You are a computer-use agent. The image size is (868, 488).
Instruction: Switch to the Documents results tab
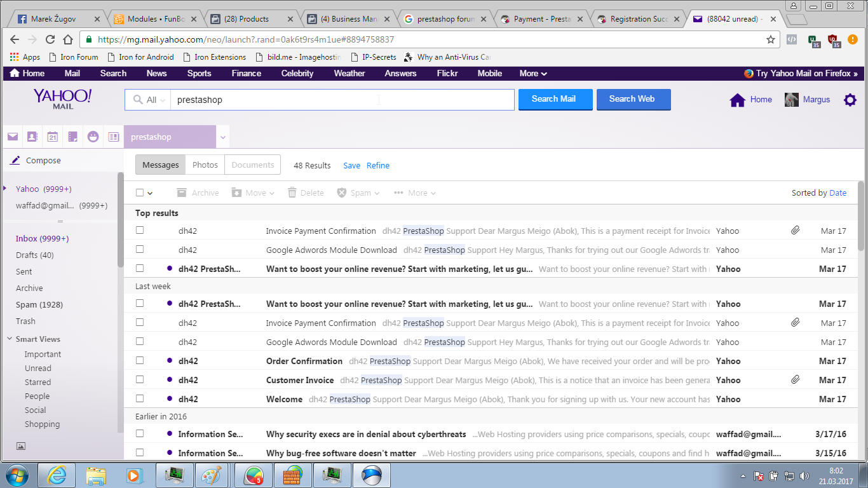pyautogui.click(x=253, y=165)
